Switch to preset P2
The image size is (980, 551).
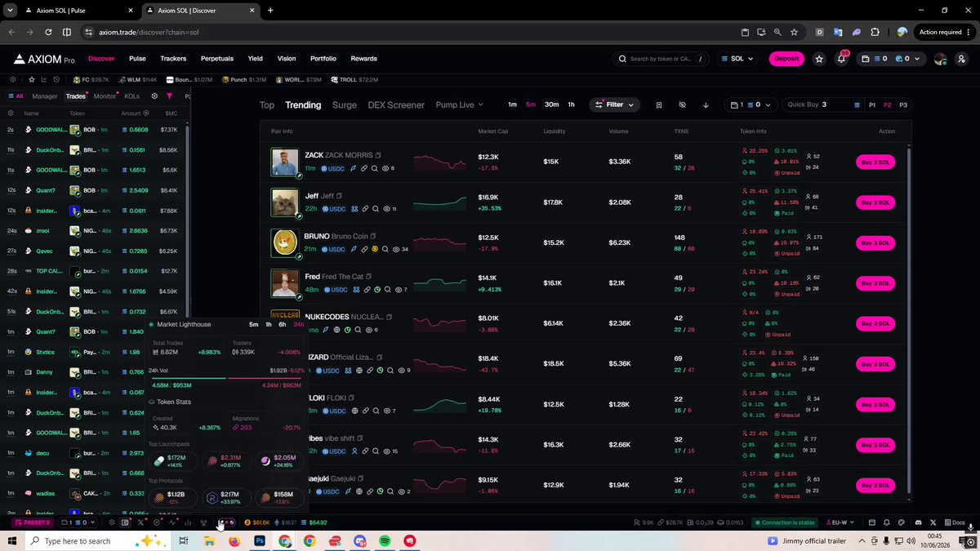click(x=888, y=105)
